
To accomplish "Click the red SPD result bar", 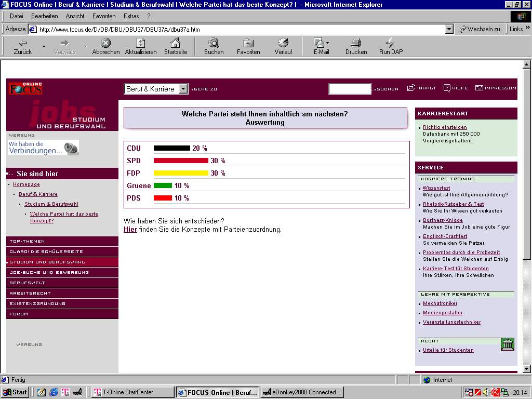I will [181, 161].
